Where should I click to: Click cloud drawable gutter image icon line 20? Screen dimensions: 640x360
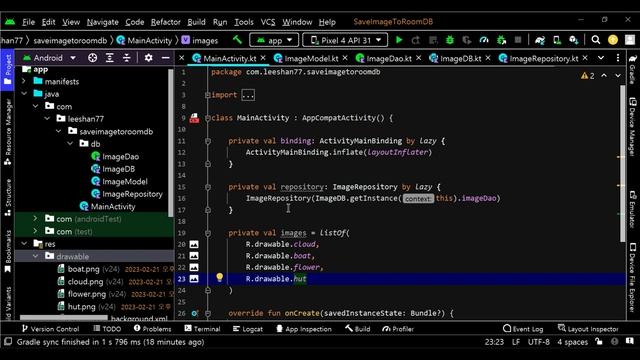tap(194, 244)
